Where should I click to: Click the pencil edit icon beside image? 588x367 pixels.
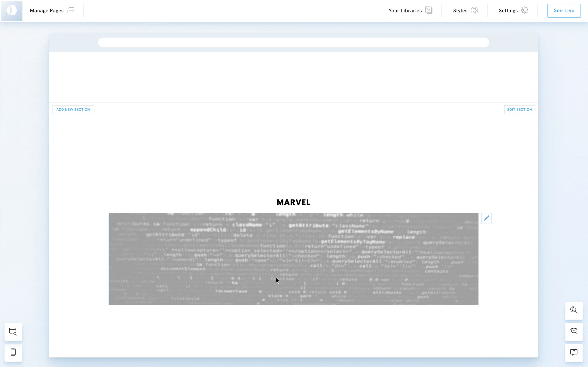pyautogui.click(x=486, y=218)
